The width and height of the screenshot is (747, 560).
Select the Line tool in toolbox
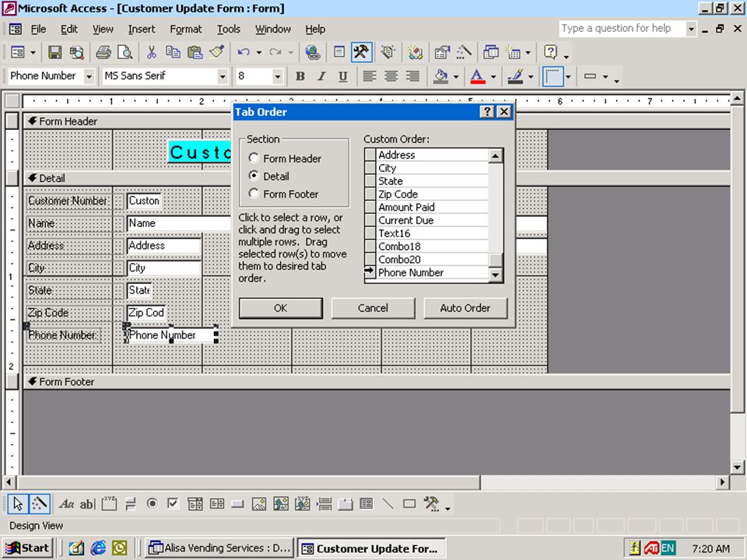tap(388, 504)
